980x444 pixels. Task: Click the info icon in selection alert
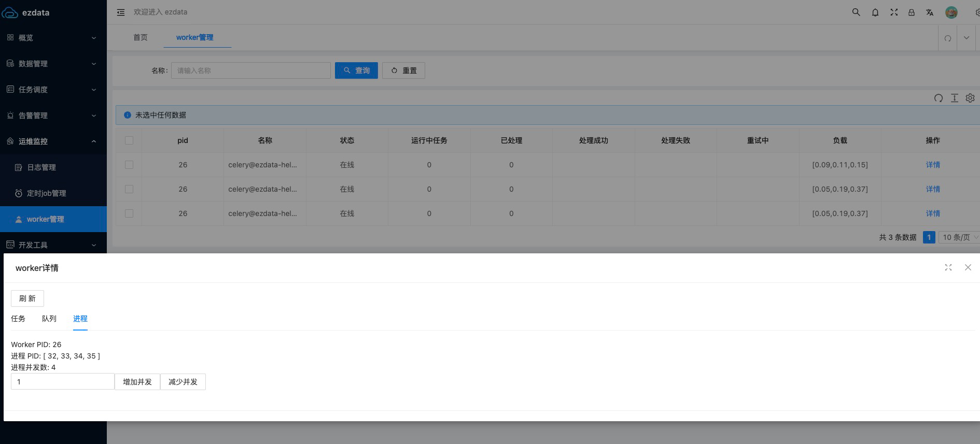click(127, 115)
